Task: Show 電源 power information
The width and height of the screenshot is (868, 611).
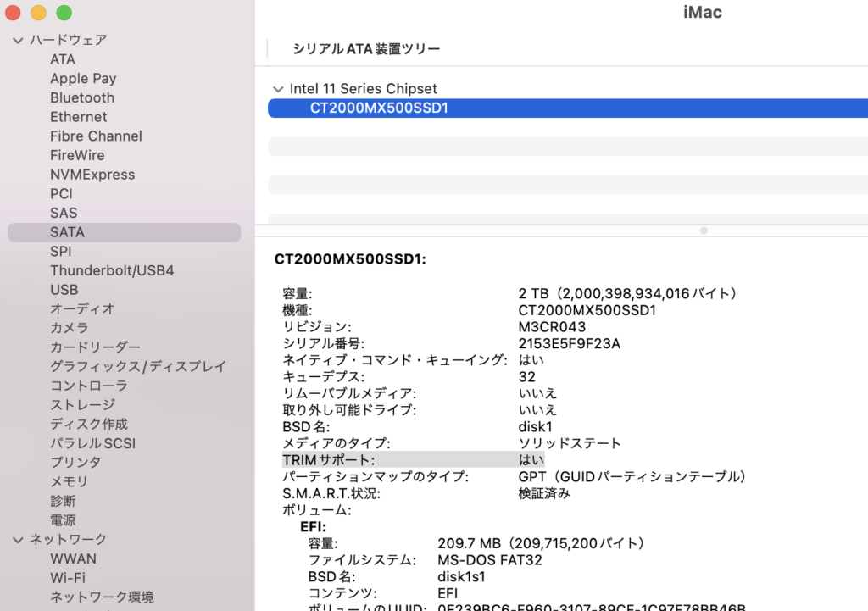Action: [63, 520]
